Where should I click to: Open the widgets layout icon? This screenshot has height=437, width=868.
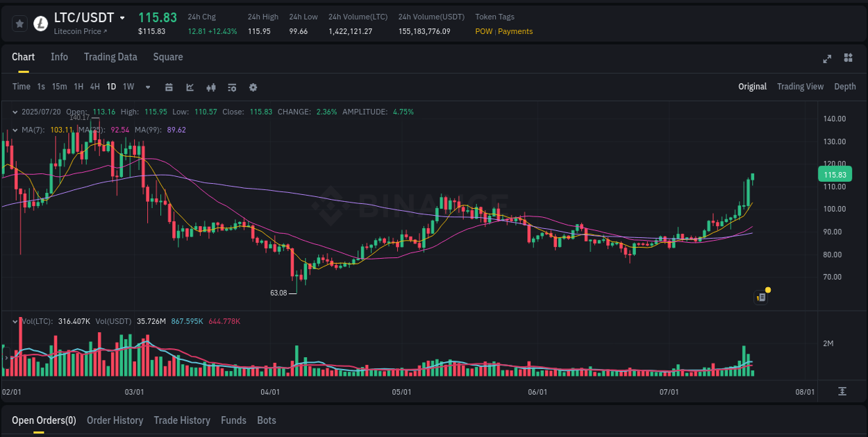tap(848, 59)
